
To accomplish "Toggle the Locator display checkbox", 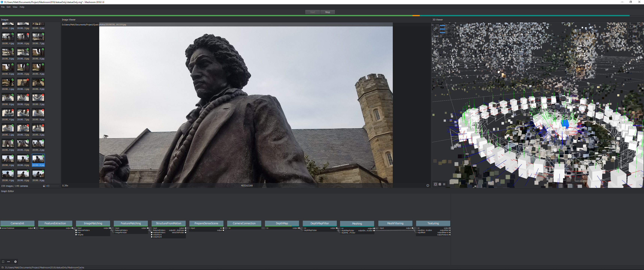I will pyautogui.click(x=630, y=41).
